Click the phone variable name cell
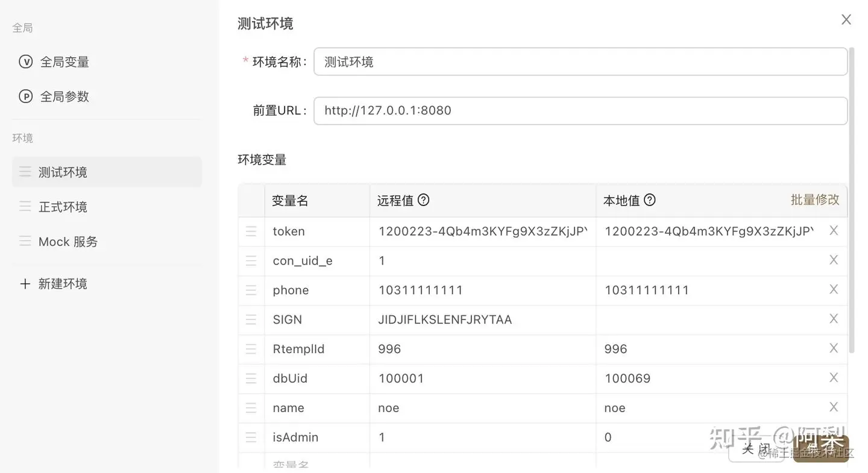The height and width of the screenshot is (473, 868). coord(317,290)
